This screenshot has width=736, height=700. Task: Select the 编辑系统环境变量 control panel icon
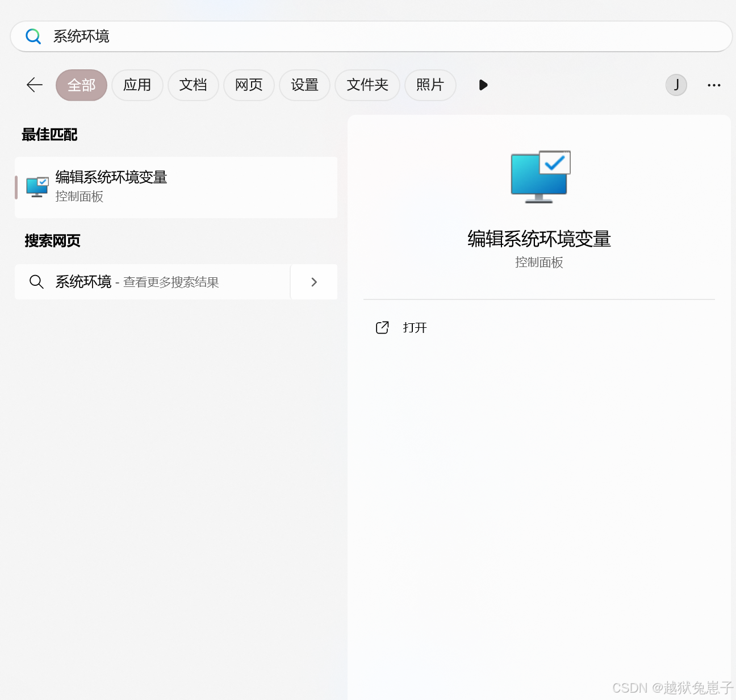(36, 187)
